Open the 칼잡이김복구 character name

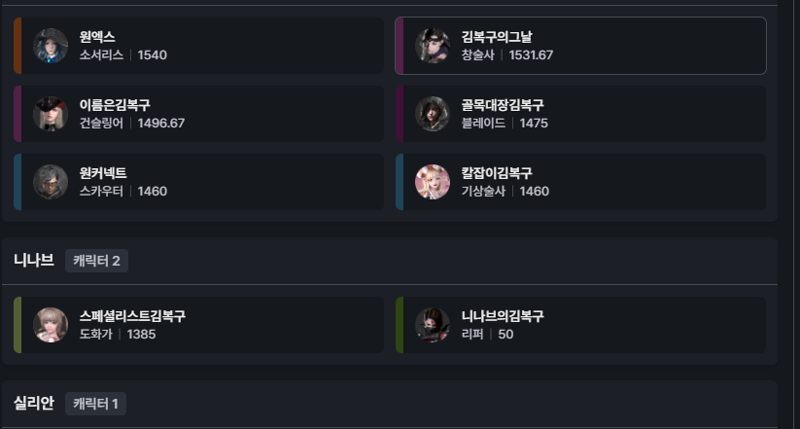click(497, 173)
